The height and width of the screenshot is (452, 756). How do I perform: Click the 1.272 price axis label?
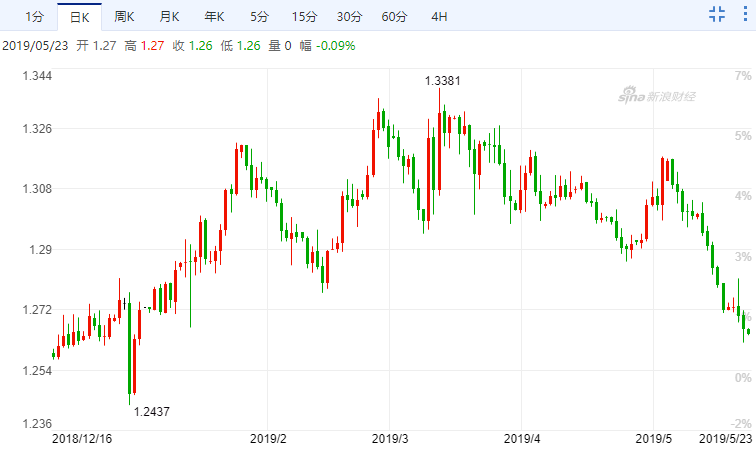(37, 309)
